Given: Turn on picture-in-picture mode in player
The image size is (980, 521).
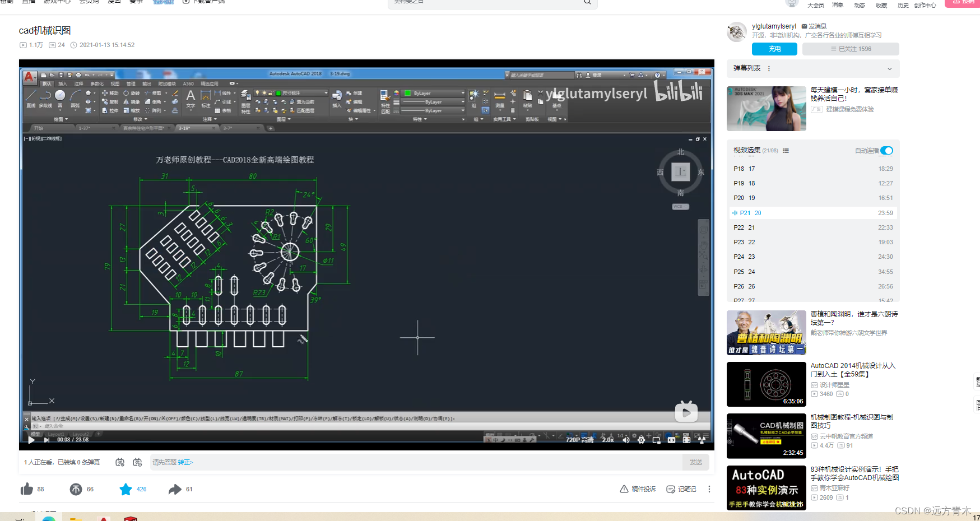Looking at the screenshot, I should coord(656,440).
